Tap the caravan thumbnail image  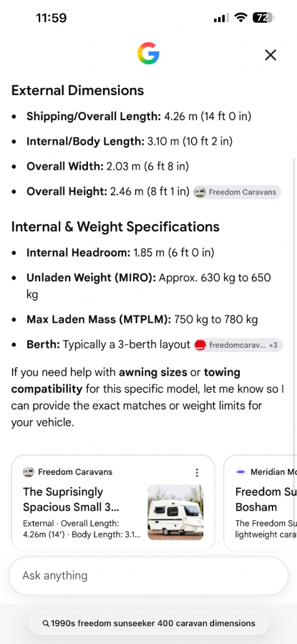point(176,512)
